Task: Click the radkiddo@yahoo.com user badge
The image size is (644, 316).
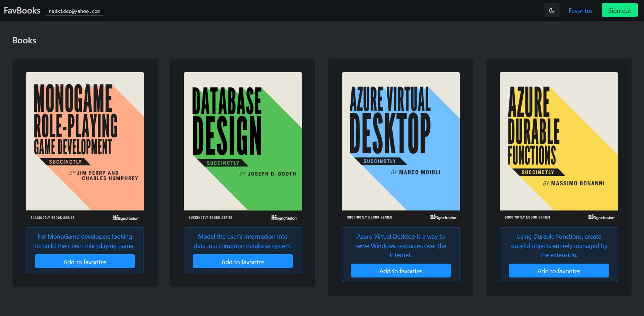Action: point(75,11)
